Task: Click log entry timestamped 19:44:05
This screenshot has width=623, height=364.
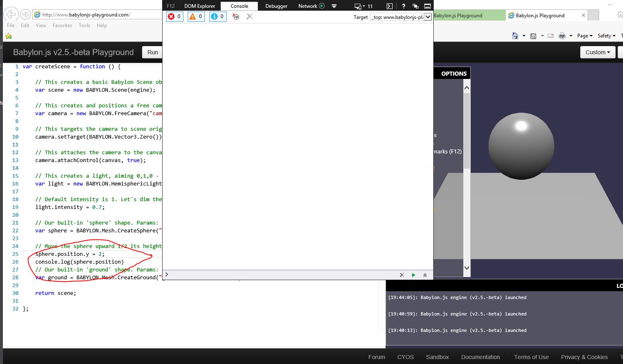Action: (457, 297)
